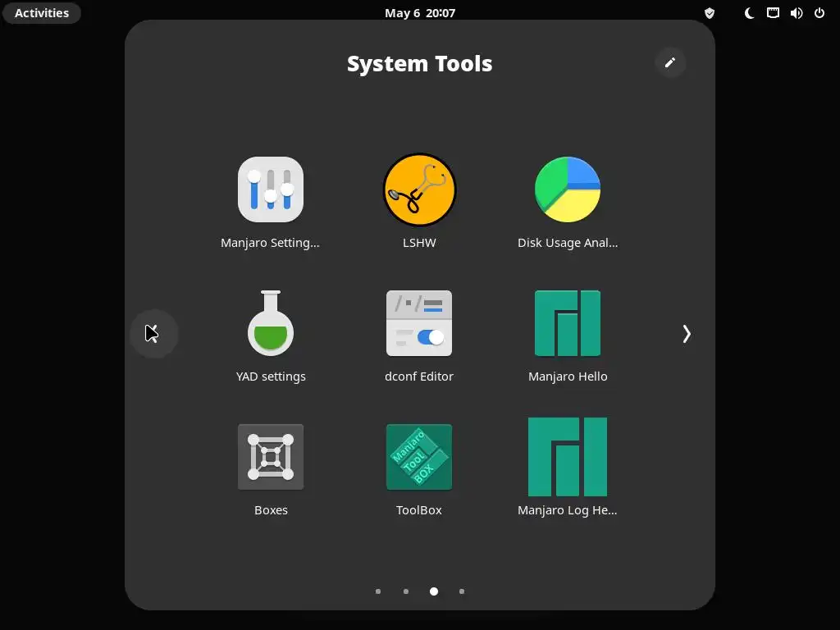Screen dimensions: 840x630
Task: Toggle night mode moon icon
Action: tap(750, 13)
